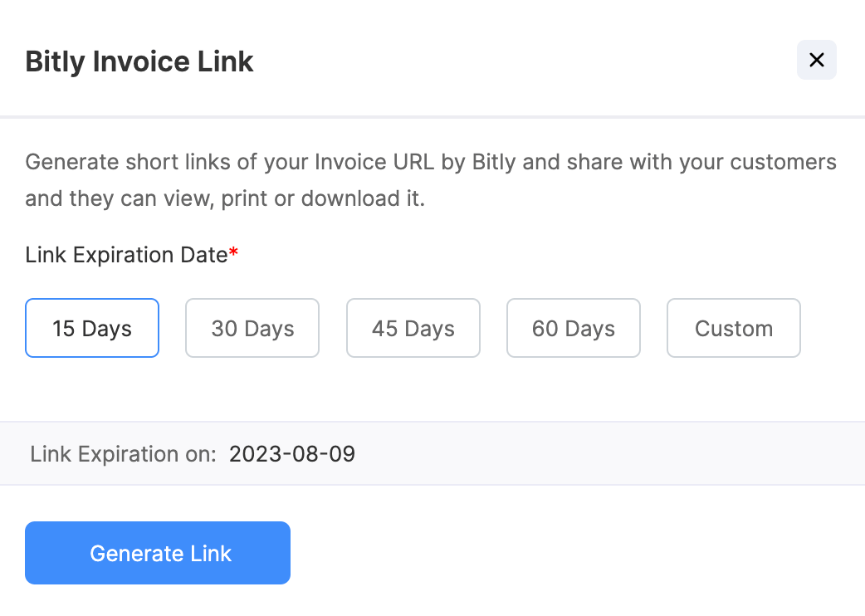Dismiss the dialog with the close icon
The image size is (865, 616).
(816, 60)
